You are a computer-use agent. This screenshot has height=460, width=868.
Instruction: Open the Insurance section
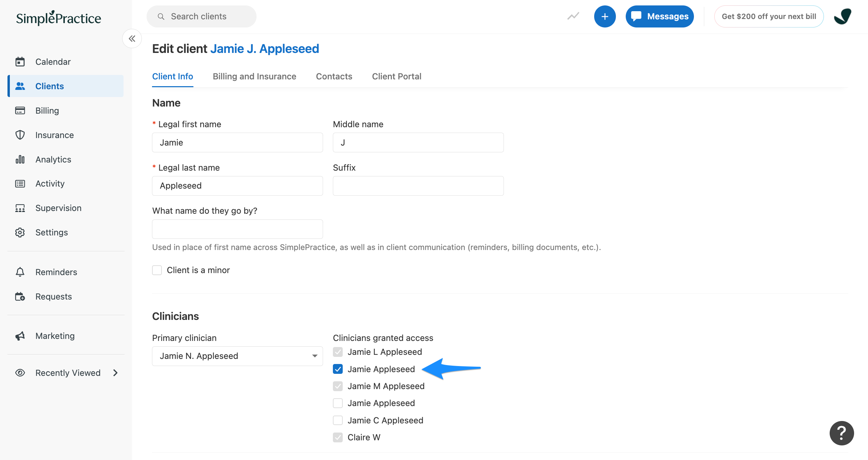(54, 135)
